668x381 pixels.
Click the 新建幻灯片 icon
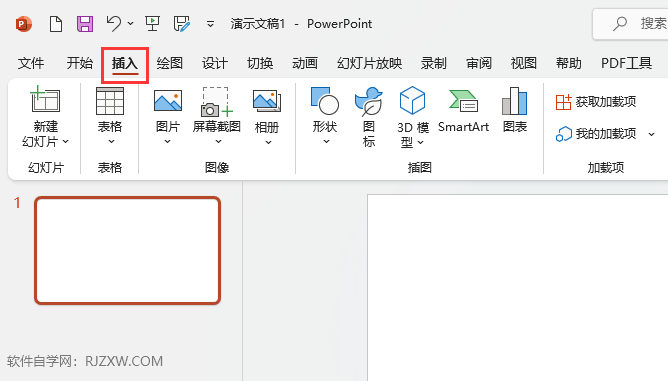[45, 99]
